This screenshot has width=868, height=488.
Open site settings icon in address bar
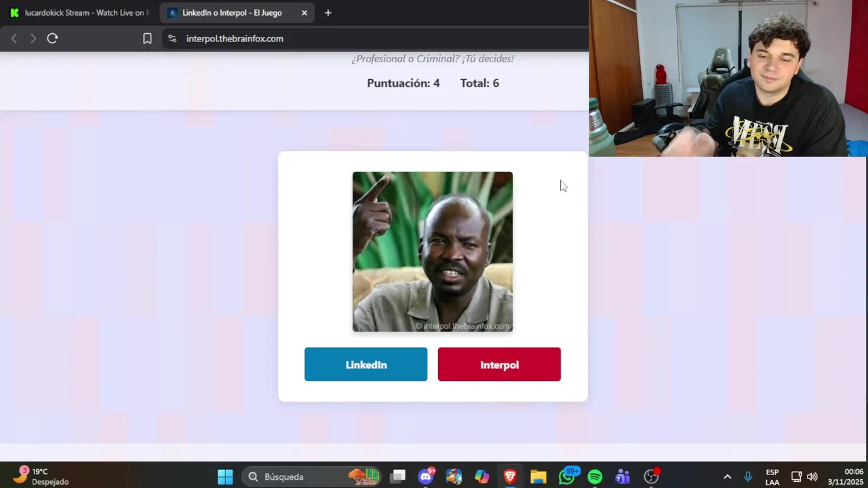172,39
